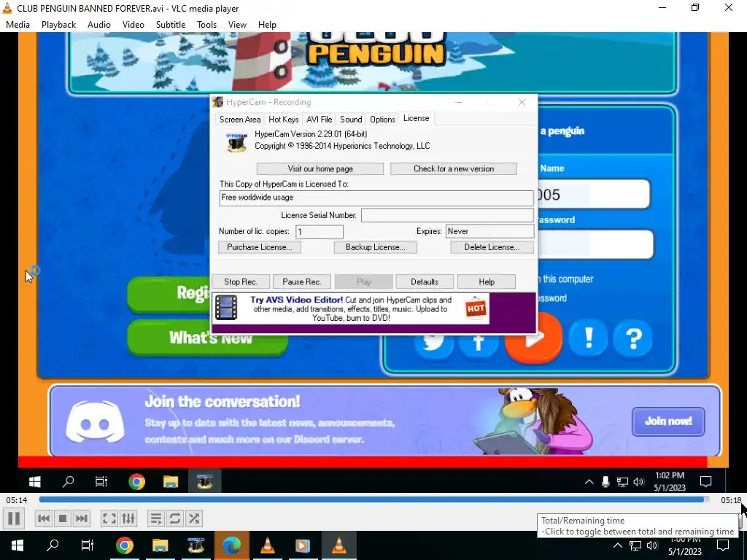Jump to previous media in VLC
747x560 pixels.
tap(43, 518)
